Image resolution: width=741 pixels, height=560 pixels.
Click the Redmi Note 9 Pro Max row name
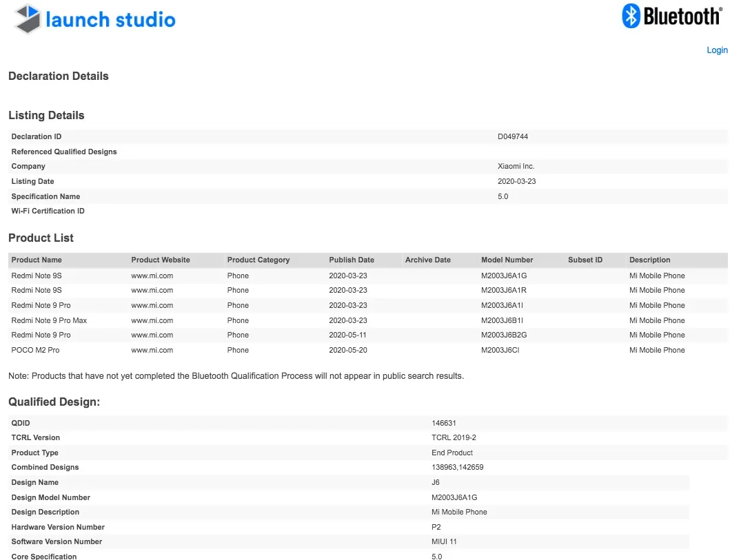click(x=49, y=320)
